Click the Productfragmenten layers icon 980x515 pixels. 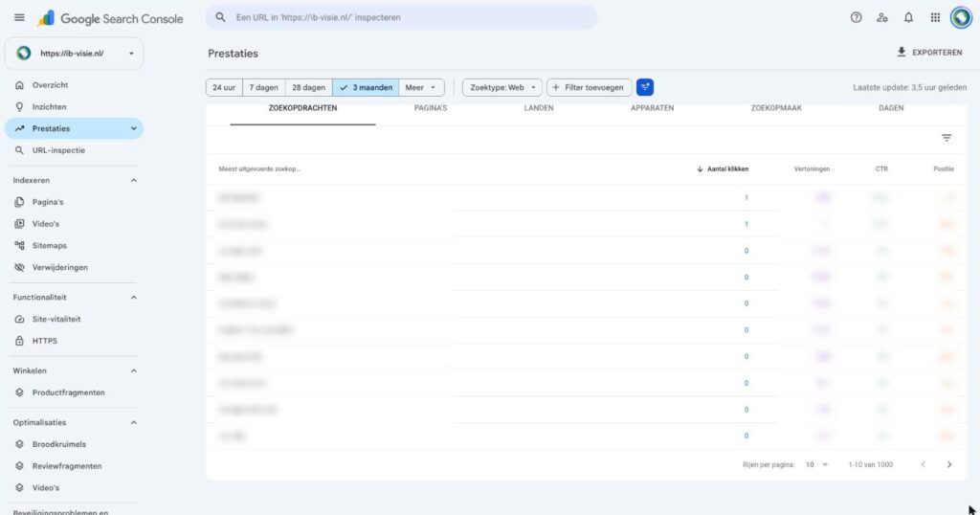(19, 392)
